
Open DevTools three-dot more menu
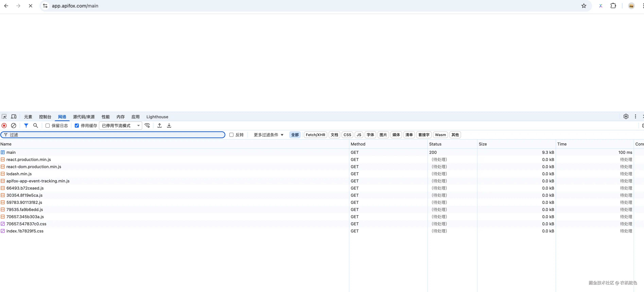pyautogui.click(x=635, y=116)
